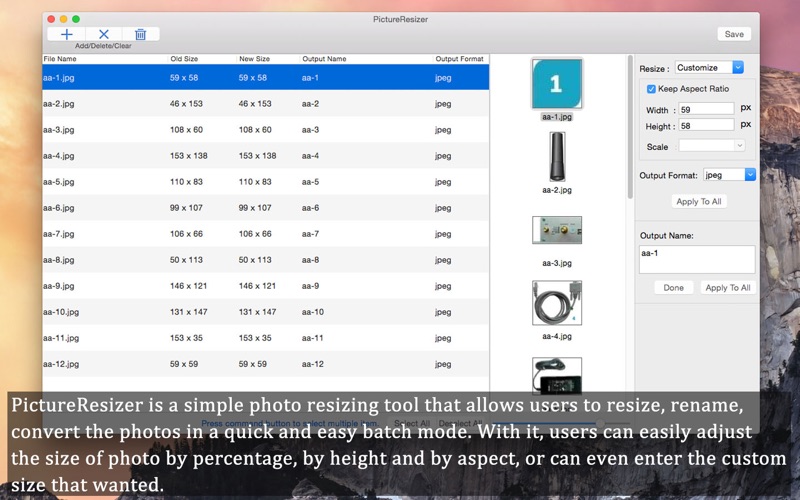This screenshot has height=500, width=800.
Task: Click the trash Clear list icon
Action: [x=140, y=34]
